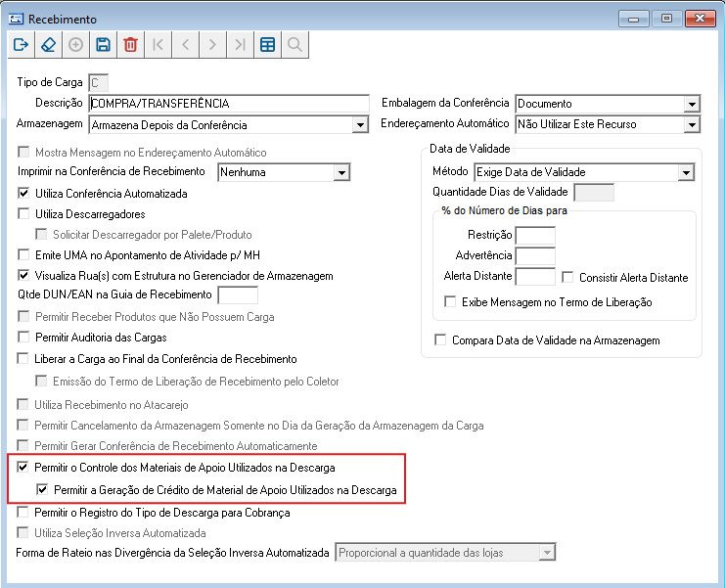Open Endereçamento Automático dropdown
Screen dimensions: 725x588
tap(692, 124)
